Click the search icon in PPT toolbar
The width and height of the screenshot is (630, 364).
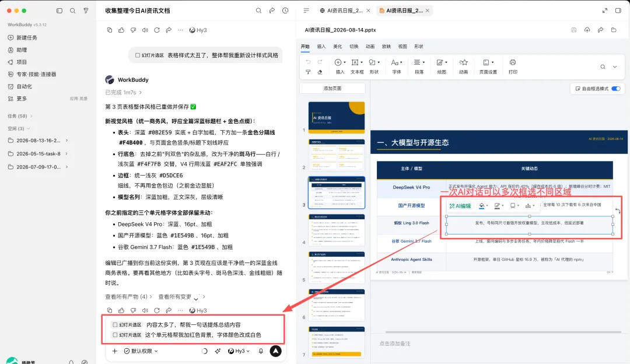coord(603,67)
